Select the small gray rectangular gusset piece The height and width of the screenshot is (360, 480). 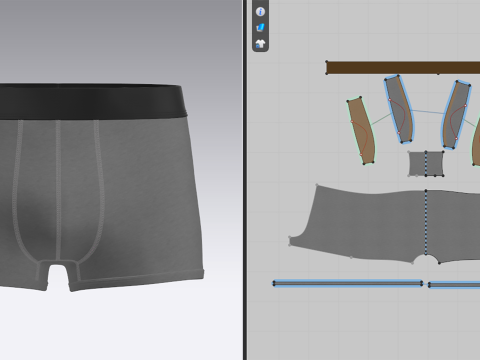pos(426,164)
